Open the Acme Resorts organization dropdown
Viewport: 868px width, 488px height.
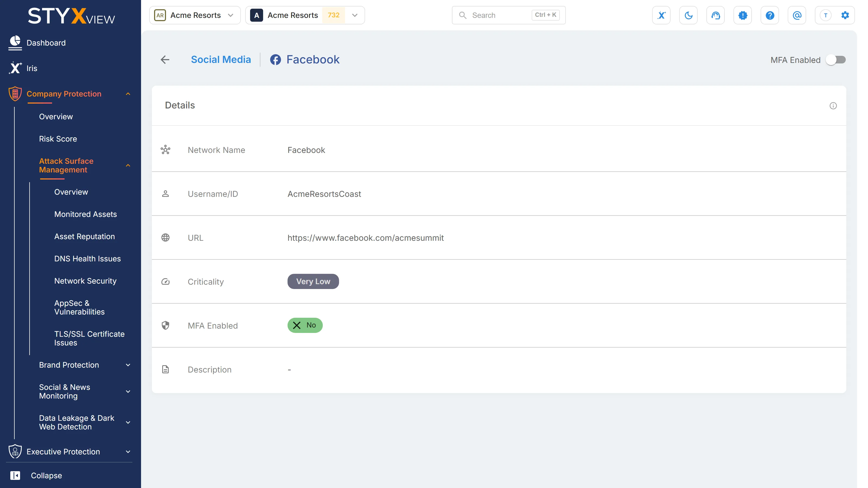coord(195,15)
